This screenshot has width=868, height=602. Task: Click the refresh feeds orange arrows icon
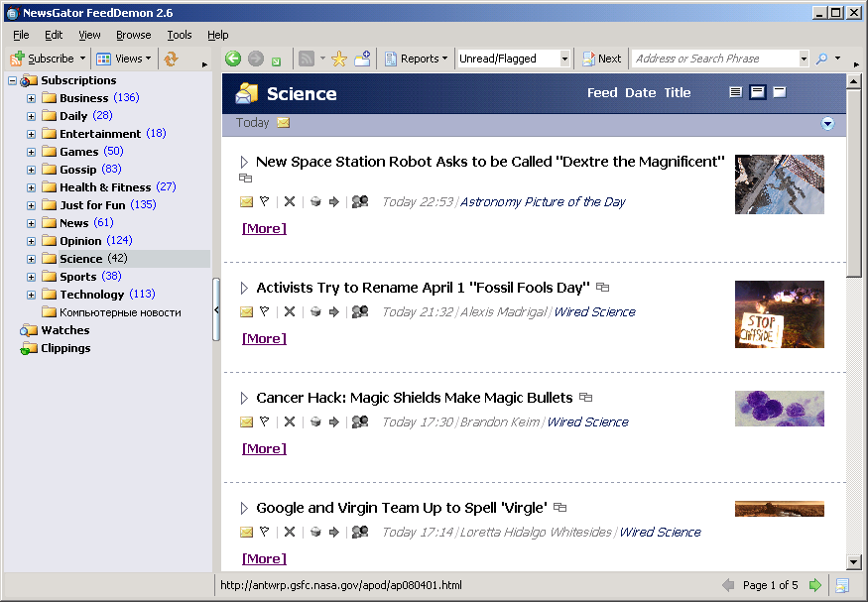(171, 59)
